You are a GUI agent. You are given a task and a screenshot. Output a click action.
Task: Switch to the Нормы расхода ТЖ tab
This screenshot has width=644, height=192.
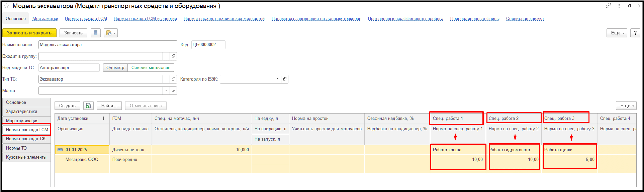pos(26,139)
